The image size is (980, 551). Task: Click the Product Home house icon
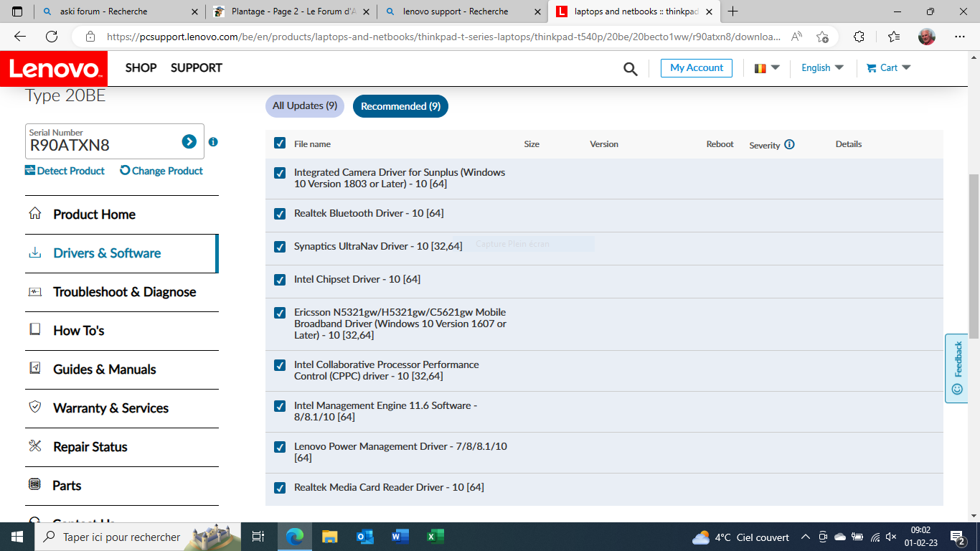coord(34,213)
